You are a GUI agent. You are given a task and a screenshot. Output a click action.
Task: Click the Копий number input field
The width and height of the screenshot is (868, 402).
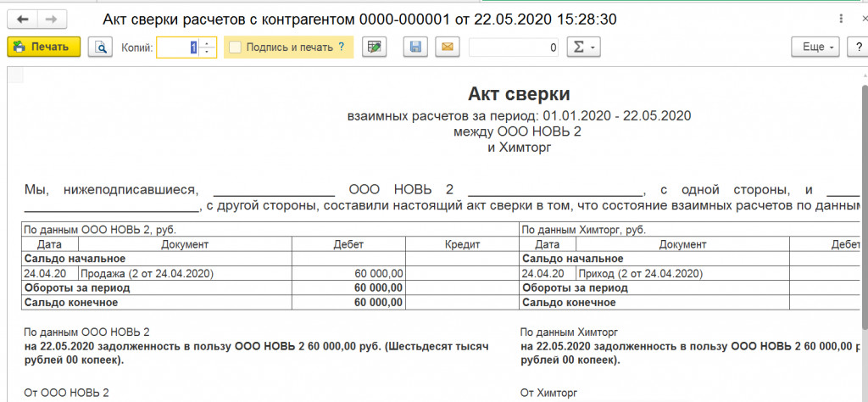coord(178,47)
